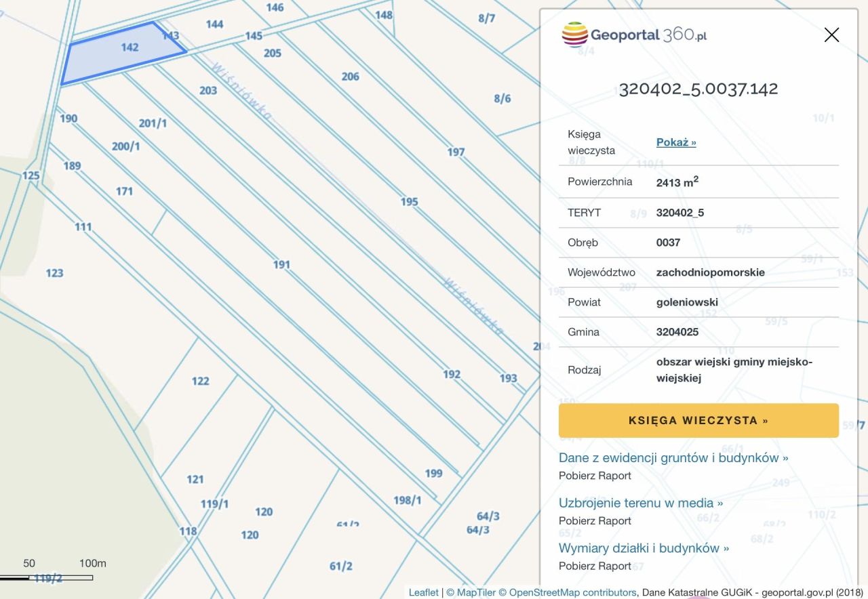
Task: Select parcel 206 on the map
Action: (350, 77)
